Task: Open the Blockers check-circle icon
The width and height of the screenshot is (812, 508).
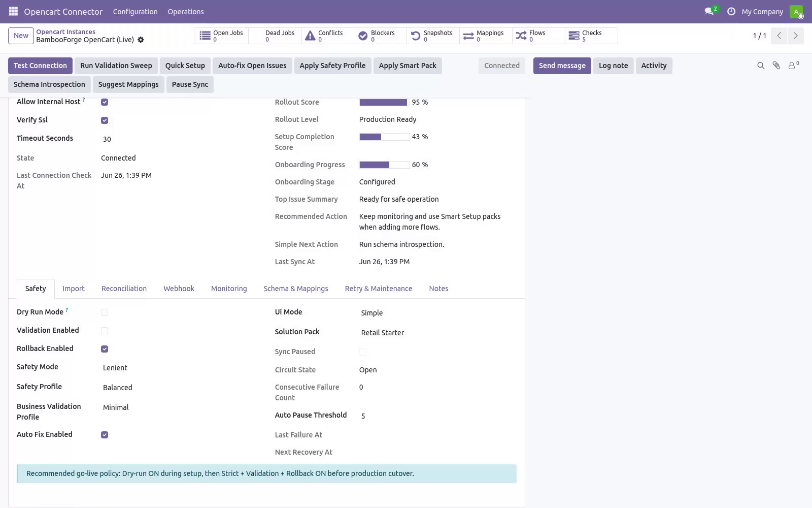Action: point(363,36)
